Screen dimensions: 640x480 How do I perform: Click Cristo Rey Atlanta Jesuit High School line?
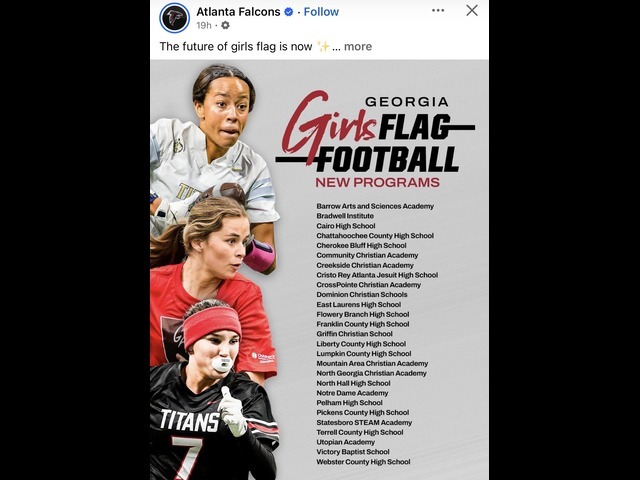[377, 275]
